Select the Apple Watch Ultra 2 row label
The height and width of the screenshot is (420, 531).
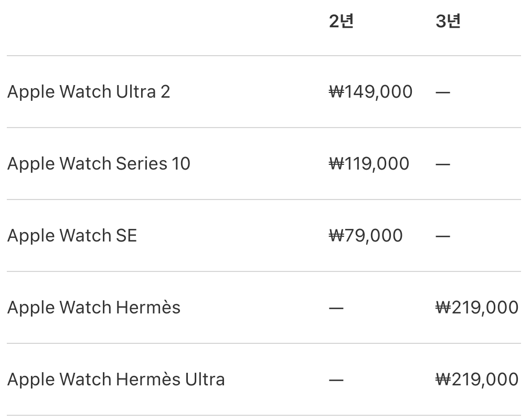tap(89, 92)
